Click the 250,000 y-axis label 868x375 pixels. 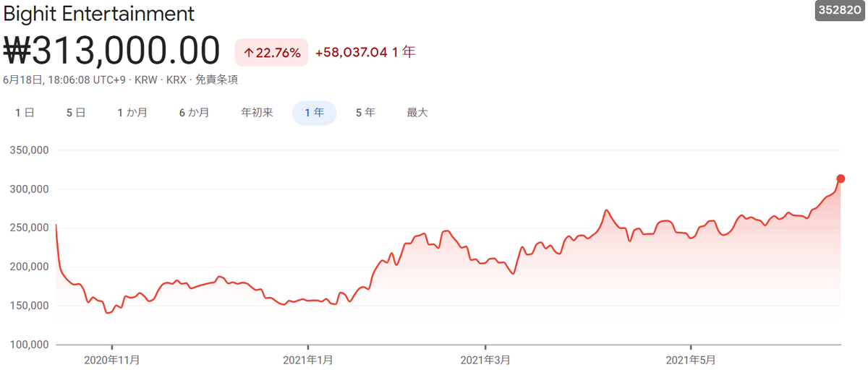[29, 228]
